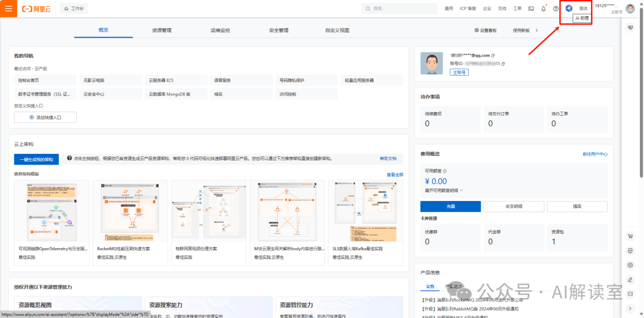Open the hamburger main menu
The image size is (644, 318).
[x=8, y=8]
